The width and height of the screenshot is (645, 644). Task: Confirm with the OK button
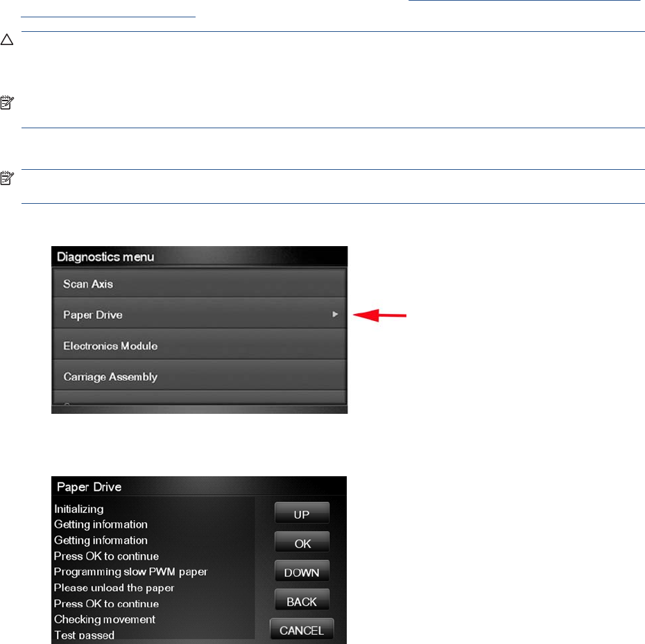[302, 542]
